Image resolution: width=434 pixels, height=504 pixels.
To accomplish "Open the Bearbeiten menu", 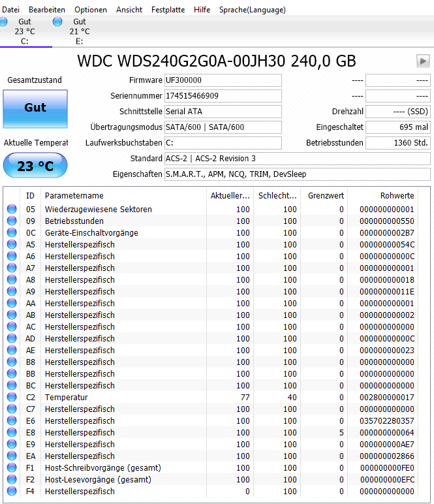I will point(47,10).
